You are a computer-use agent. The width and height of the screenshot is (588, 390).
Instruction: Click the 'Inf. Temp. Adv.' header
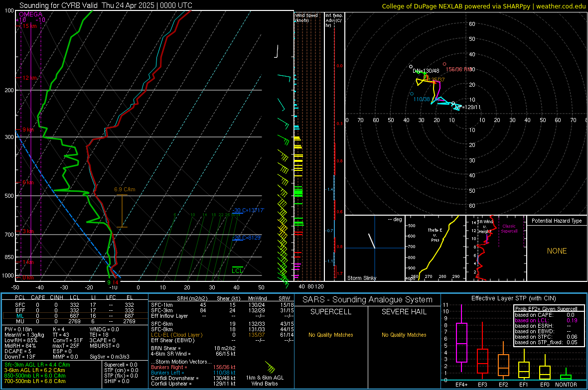click(334, 20)
